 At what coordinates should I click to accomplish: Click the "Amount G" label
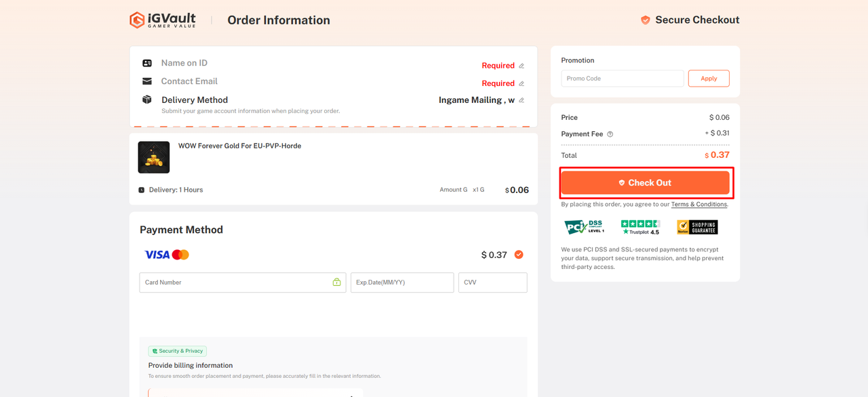click(454, 190)
